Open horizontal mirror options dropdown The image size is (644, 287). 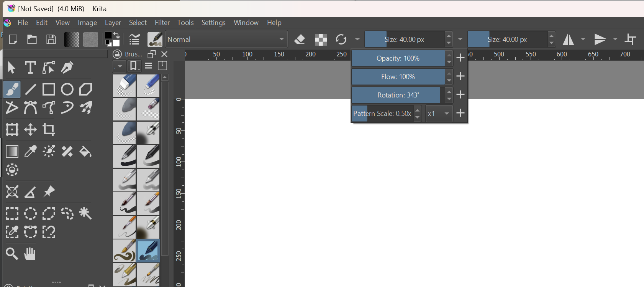583,40
